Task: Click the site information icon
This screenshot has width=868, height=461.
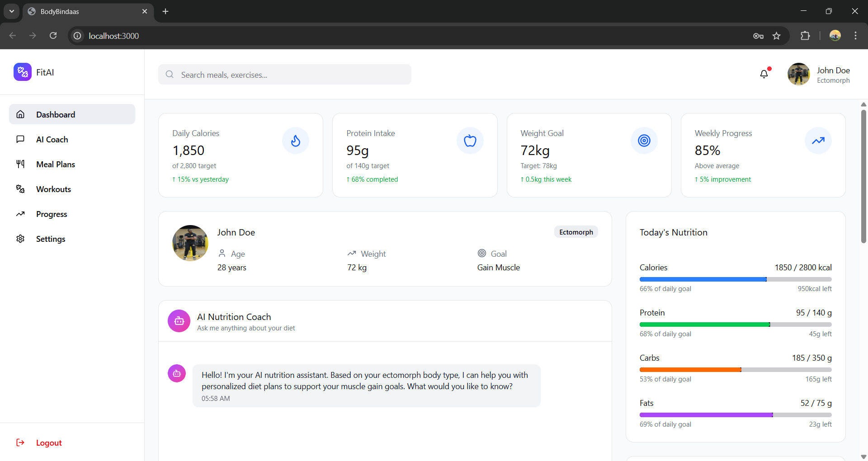Action: pyautogui.click(x=78, y=36)
